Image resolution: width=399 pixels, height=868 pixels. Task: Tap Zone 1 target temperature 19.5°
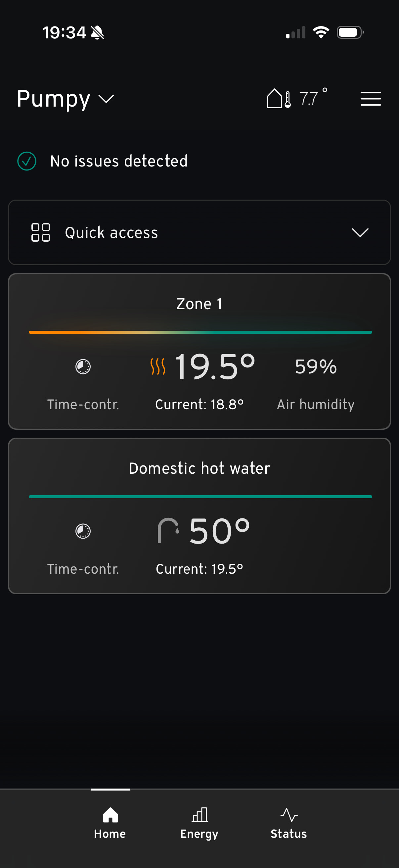(x=214, y=366)
